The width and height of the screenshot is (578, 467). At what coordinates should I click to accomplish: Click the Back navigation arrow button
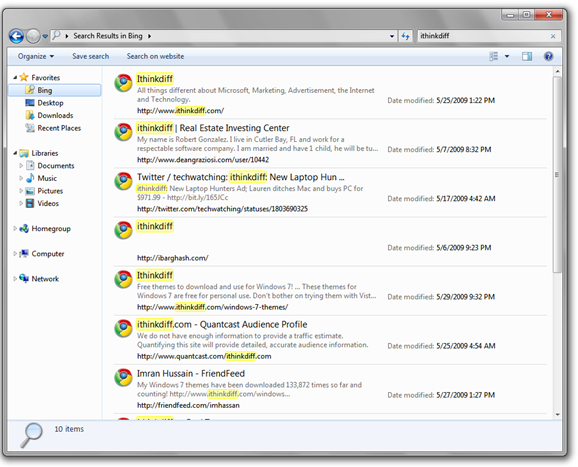[16, 36]
